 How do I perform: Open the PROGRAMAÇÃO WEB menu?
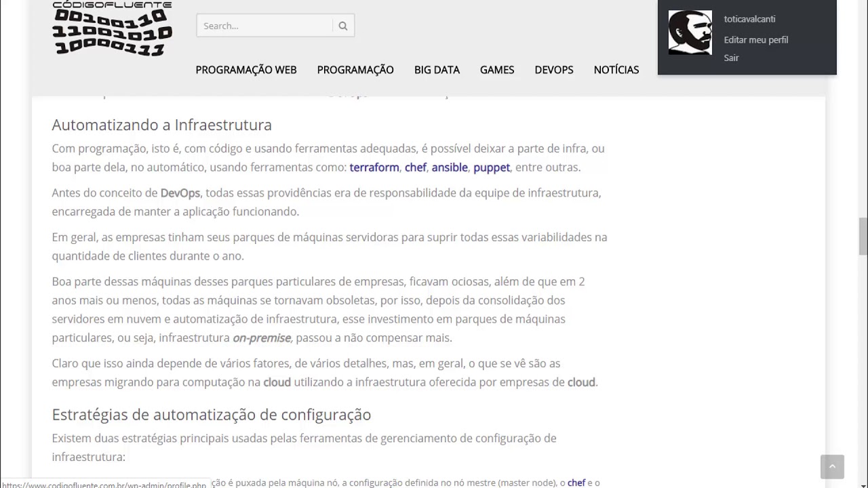point(246,70)
